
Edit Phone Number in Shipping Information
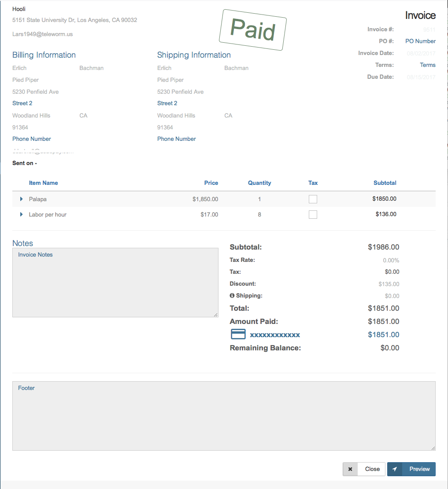pyautogui.click(x=176, y=139)
